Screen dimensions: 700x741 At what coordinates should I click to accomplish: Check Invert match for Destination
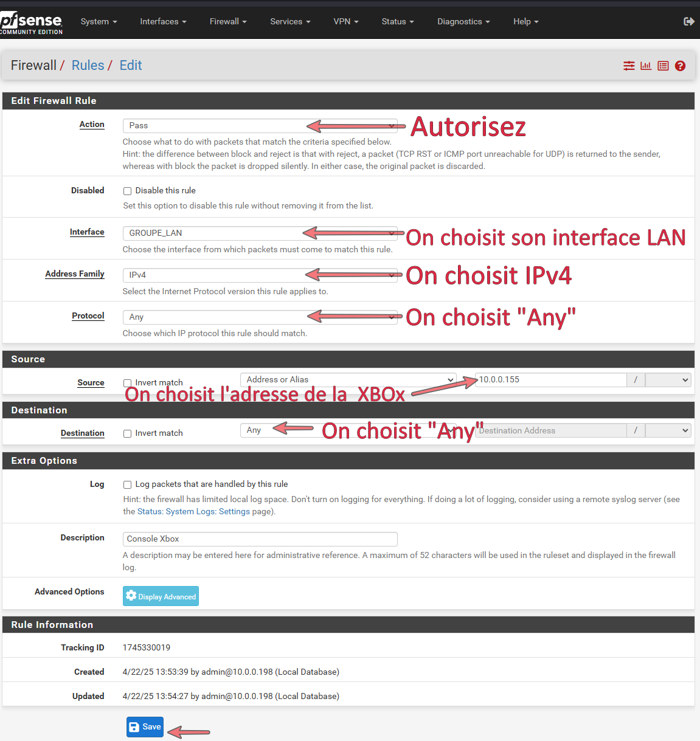pyautogui.click(x=128, y=433)
